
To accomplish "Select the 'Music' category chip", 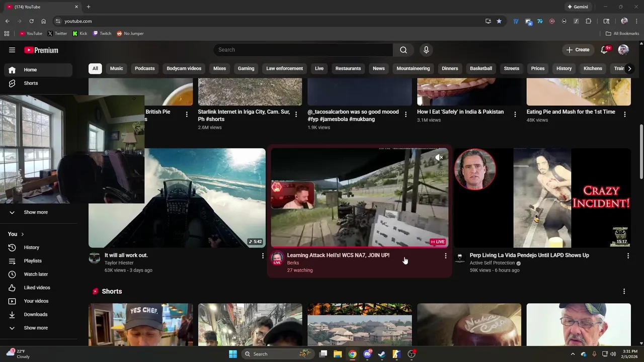I will click(x=116, y=68).
